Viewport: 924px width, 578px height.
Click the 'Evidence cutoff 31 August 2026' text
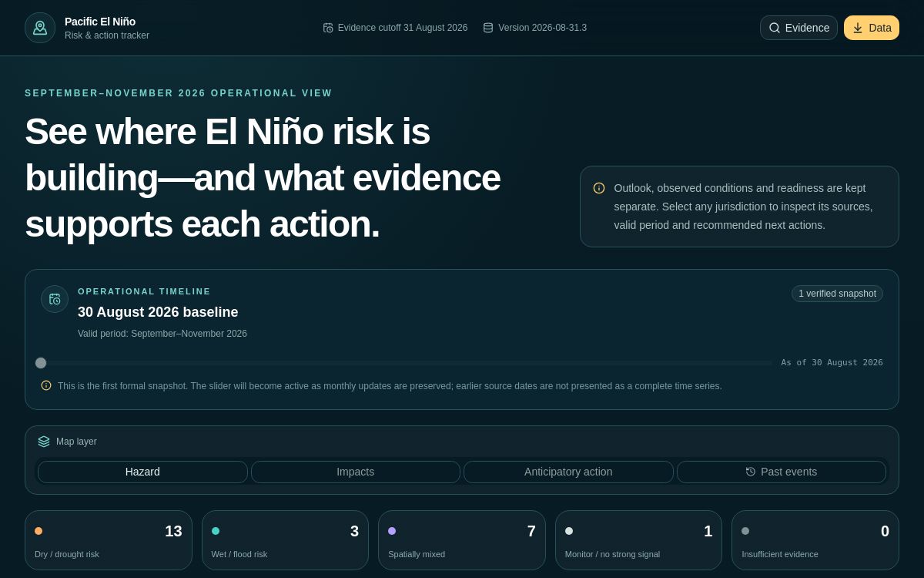pos(403,28)
